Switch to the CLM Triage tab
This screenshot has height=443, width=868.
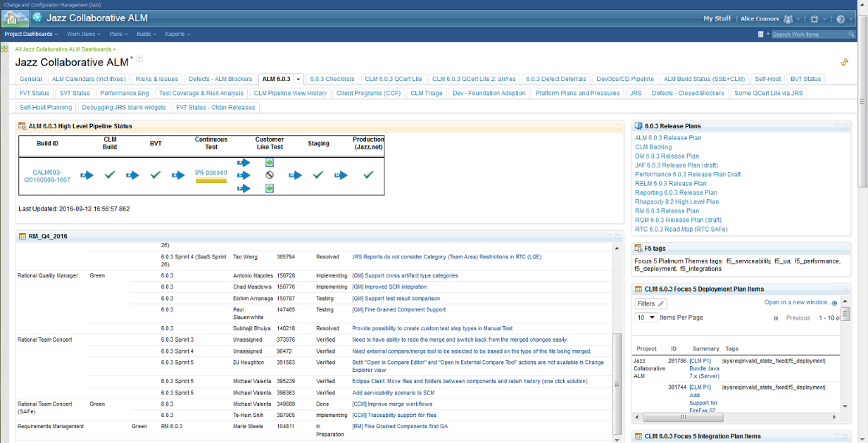[427, 93]
